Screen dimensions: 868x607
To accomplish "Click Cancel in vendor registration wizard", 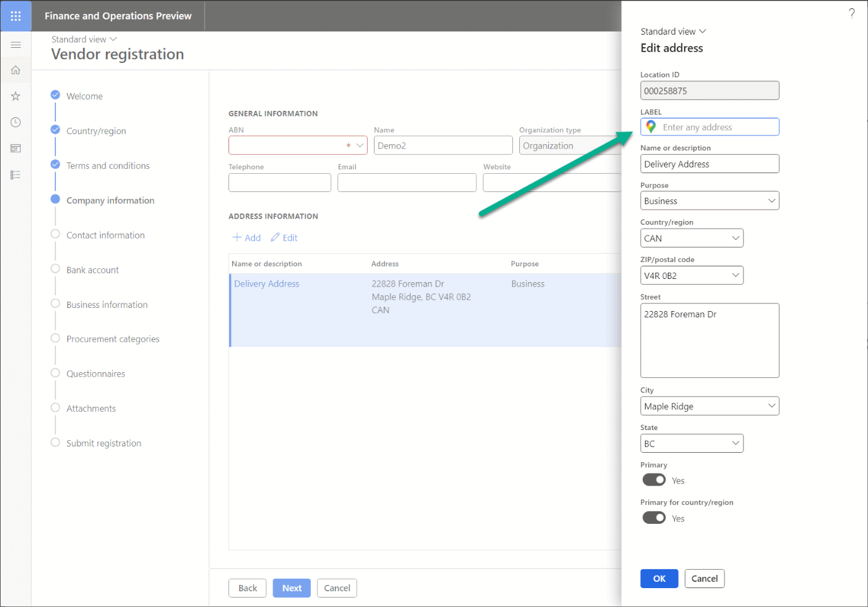I will (x=337, y=588).
